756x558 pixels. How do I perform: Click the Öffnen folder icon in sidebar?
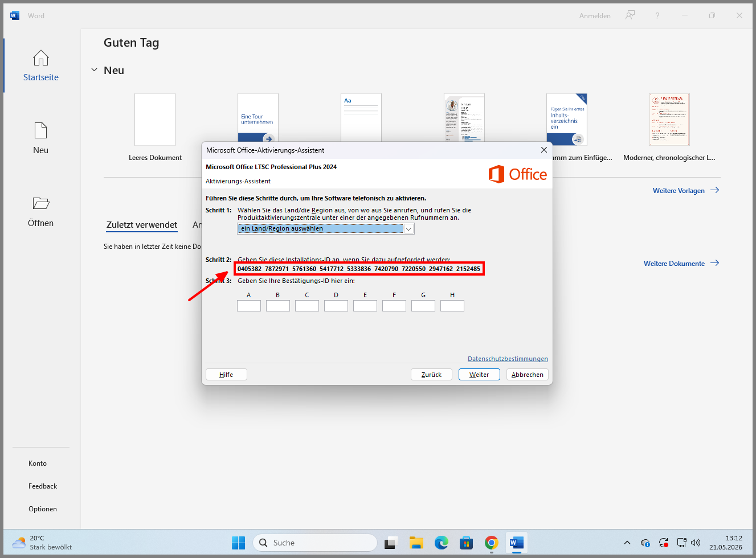[x=41, y=203]
